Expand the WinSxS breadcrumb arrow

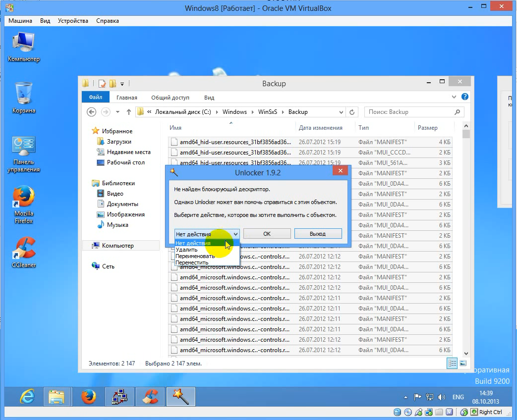(283, 112)
